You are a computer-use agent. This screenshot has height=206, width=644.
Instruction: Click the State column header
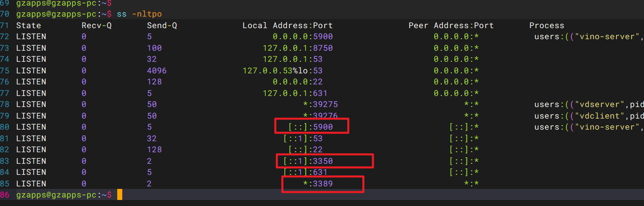click(x=29, y=26)
